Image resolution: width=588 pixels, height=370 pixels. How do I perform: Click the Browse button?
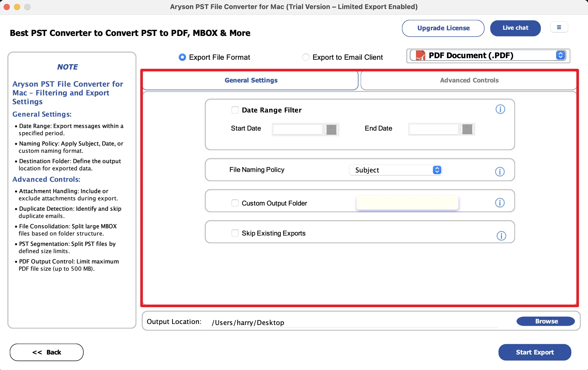[x=546, y=321]
